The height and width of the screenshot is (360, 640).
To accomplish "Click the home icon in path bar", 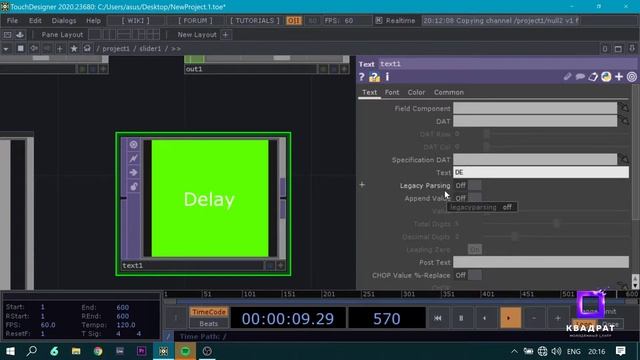I will coord(87,49).
